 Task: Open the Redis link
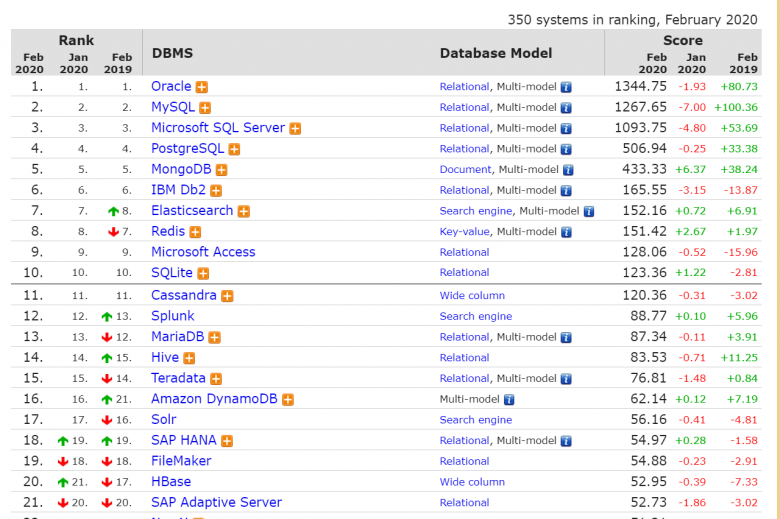[x=168, y=231]
